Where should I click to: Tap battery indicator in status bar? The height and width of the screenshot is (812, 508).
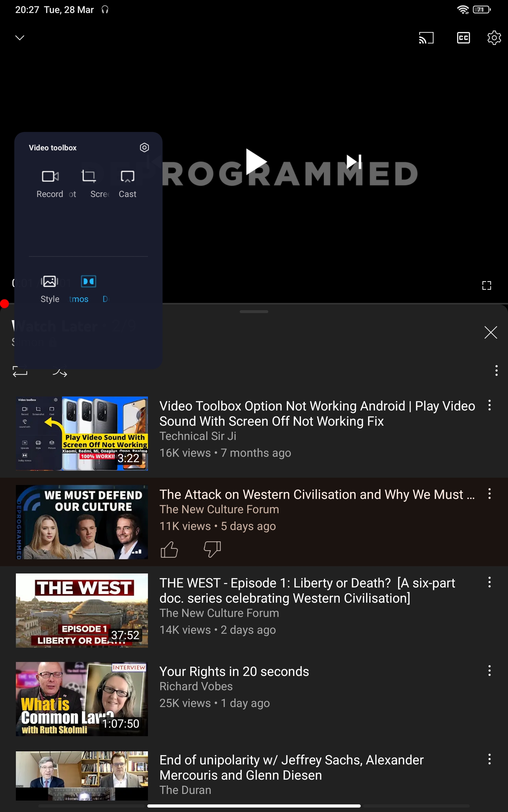481,10
